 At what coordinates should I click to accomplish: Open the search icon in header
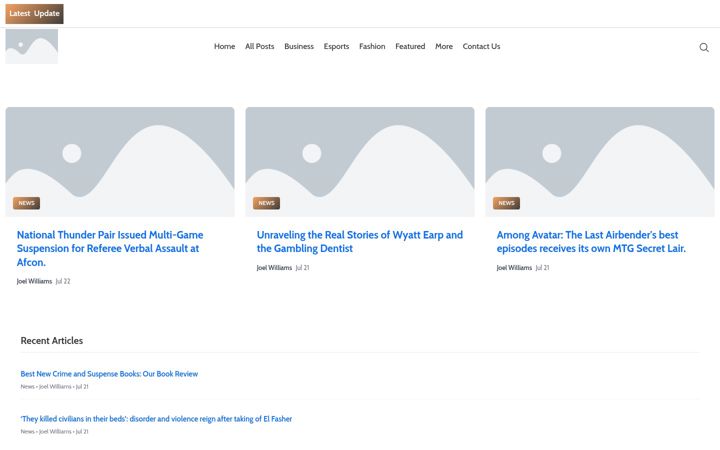(x=704, y=47)
